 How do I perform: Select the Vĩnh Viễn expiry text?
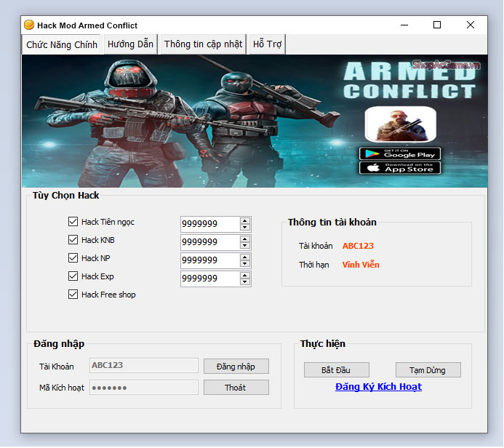point(361,265)
